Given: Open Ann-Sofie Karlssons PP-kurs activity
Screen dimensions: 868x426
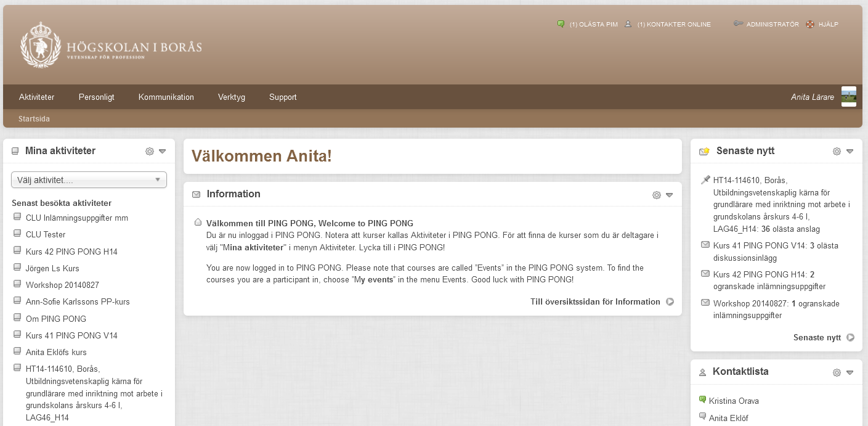Looking at the screenshot, I should point(78,301).
